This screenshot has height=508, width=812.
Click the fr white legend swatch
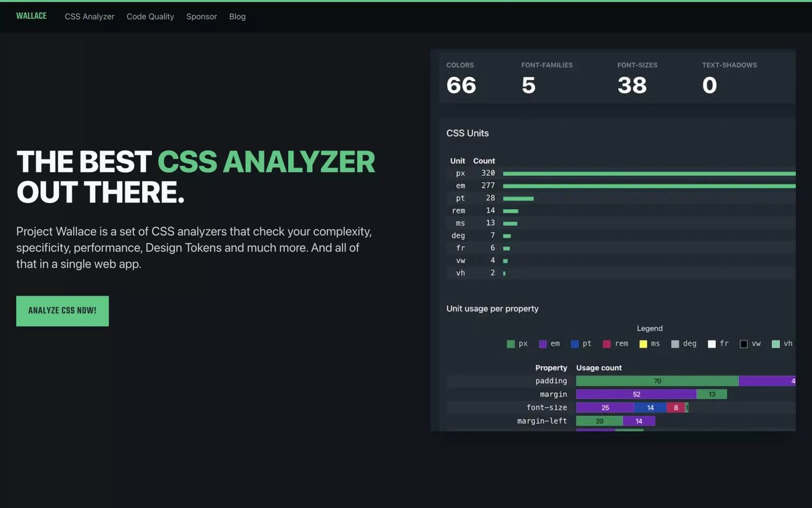(712, 344)
